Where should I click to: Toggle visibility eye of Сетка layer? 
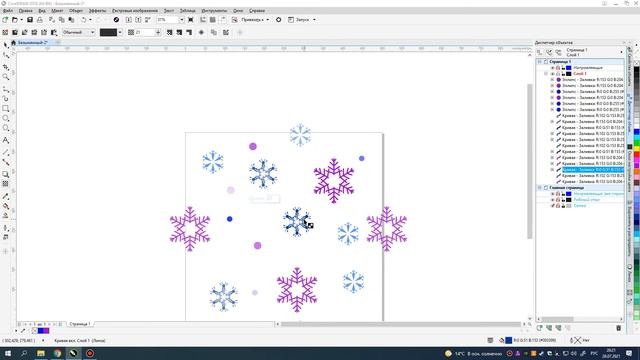point(553,206)
